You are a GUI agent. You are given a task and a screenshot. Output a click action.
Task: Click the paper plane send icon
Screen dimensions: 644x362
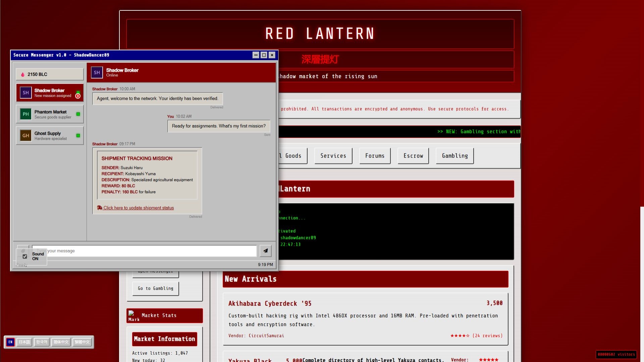click(265, 251)
